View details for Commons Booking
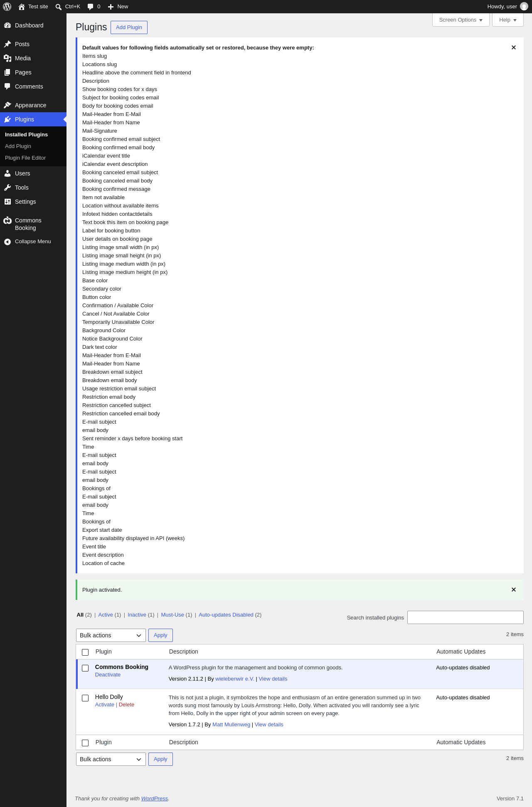The width and height of the screenshot is (532, 807). click(273, 679)
